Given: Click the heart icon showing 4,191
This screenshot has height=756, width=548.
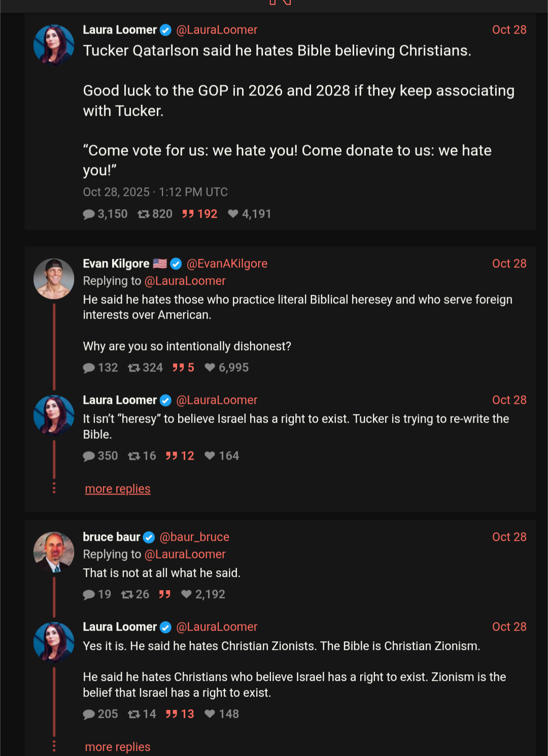Looking at the screenshot, I should click(x=233, y=214).
